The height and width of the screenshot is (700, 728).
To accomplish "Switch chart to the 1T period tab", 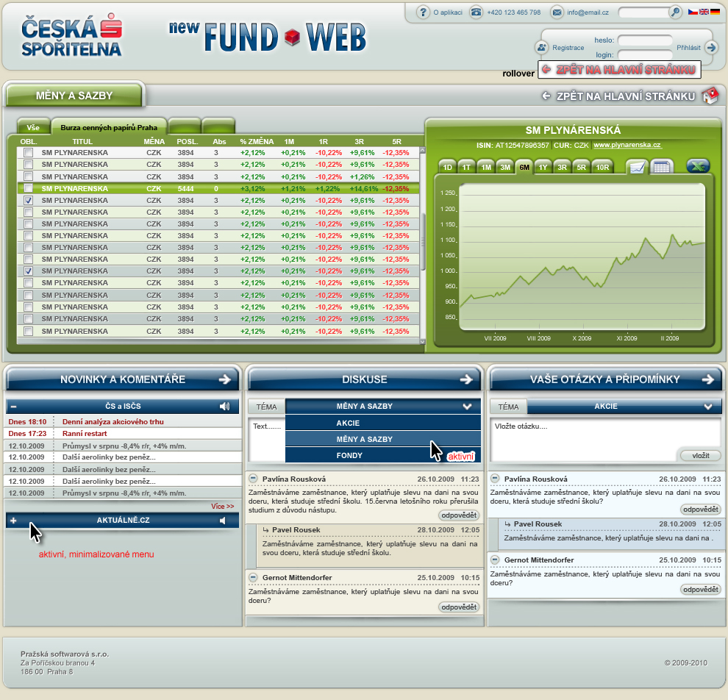I will 467,167.
